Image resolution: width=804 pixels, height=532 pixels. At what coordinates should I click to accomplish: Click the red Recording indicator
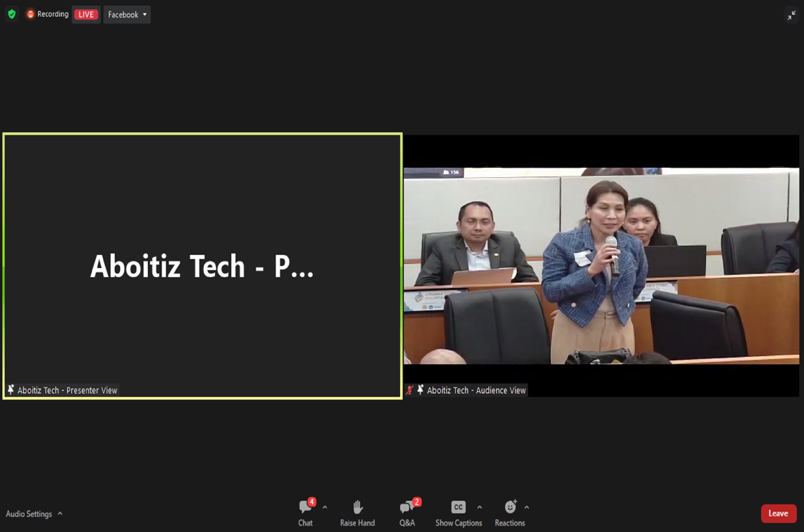click(x=48, y=14)
